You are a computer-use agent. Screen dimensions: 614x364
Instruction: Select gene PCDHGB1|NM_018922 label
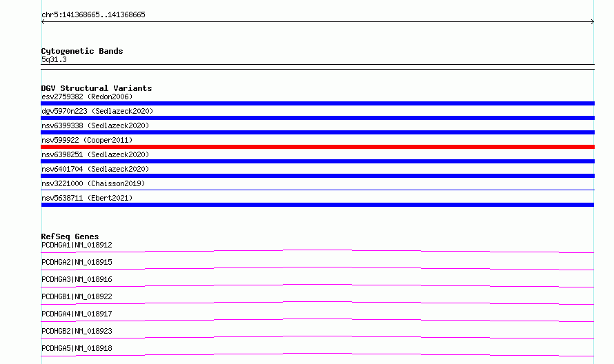(77, 296)
